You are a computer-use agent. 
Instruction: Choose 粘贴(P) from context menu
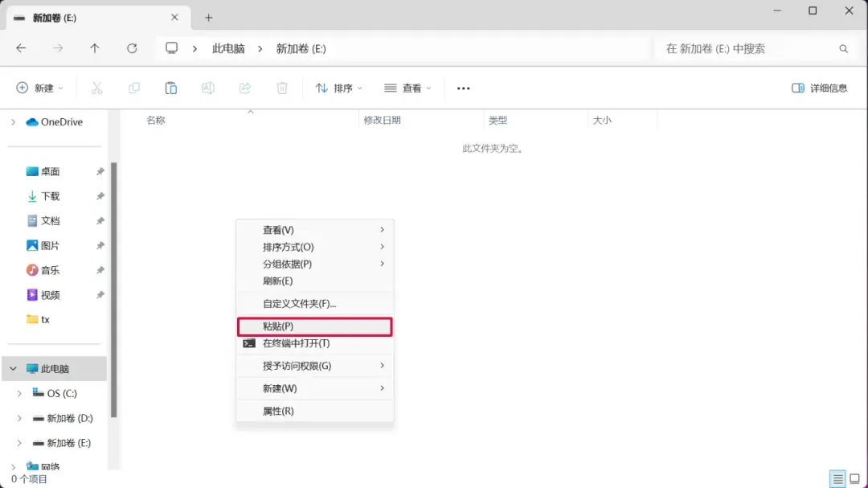point(315,326)
